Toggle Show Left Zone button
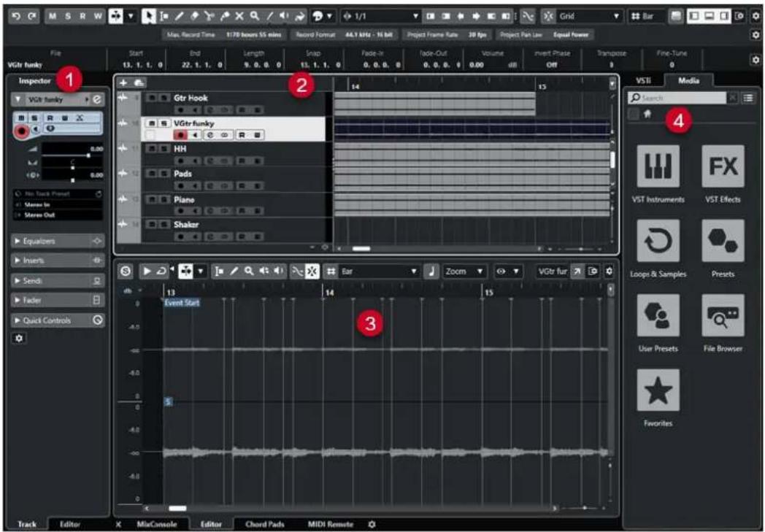 coord(693,16)
